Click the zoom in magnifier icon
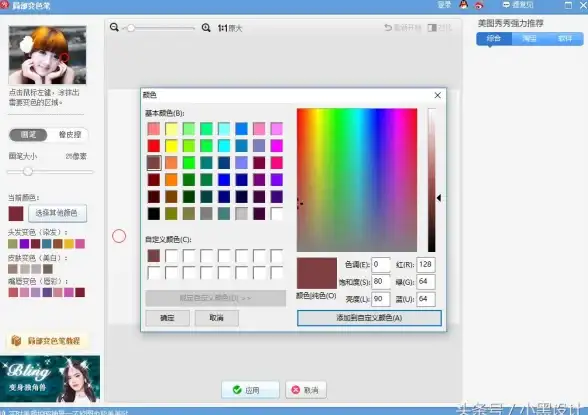 pos(206,28)
